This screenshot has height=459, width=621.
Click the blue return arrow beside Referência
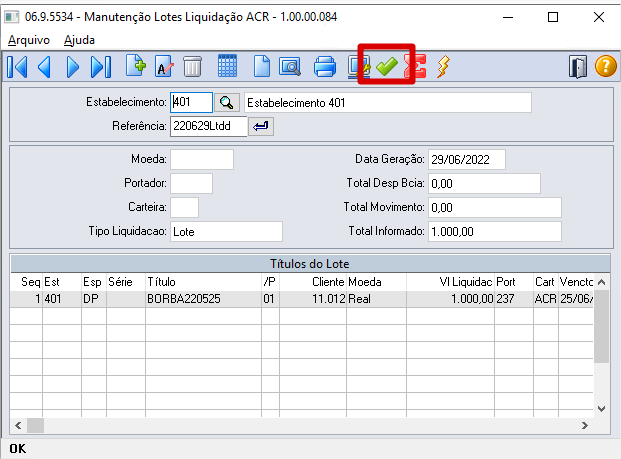[261, 126]
